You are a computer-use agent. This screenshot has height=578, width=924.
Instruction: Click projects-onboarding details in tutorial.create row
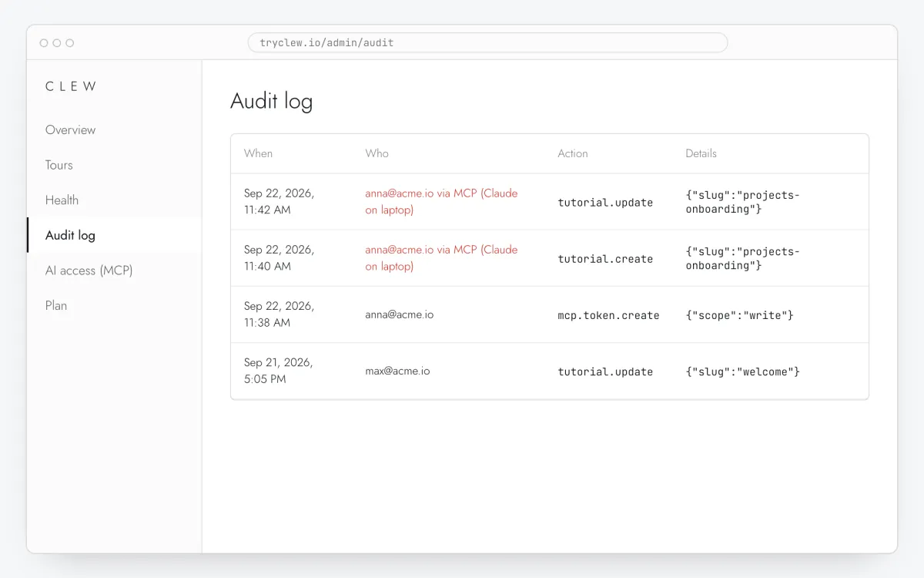(743, 258)
